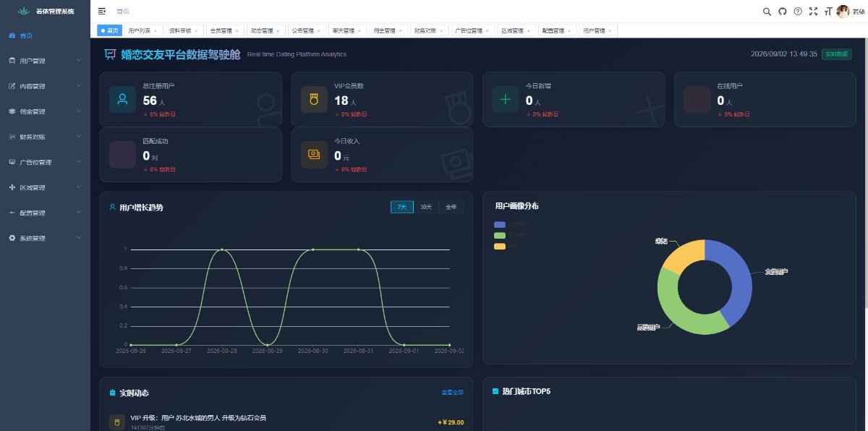This screenshot has height=431, width=868.
Task: Expand the 系统管理 menu chevron
Action: coord(78,238)
